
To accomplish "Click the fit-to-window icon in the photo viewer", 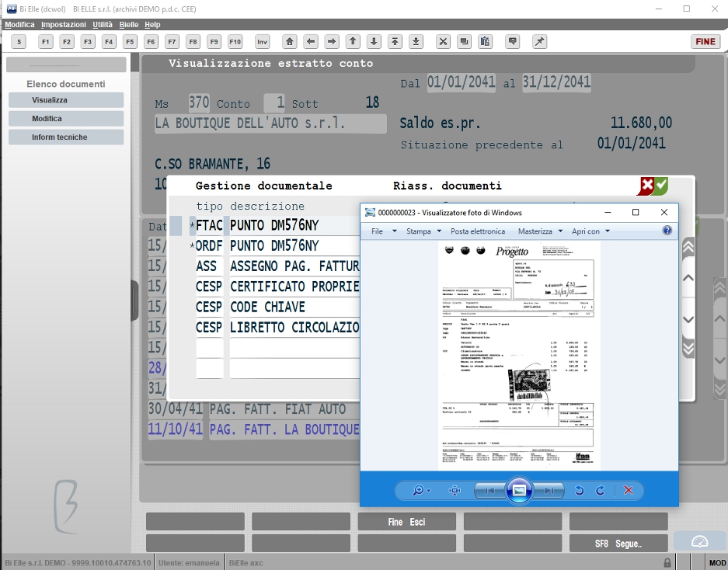I will pyautogui.click(x=455, y=490).
